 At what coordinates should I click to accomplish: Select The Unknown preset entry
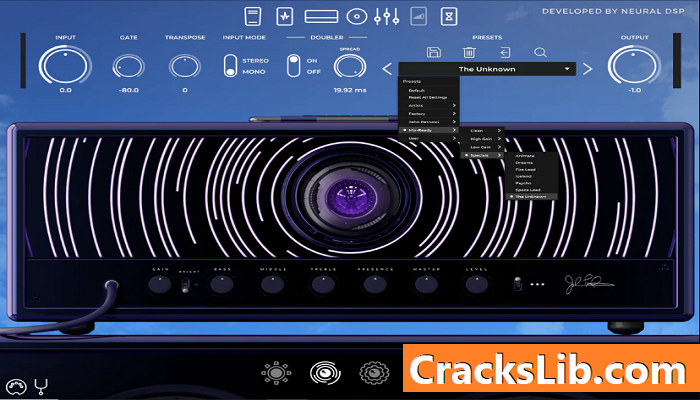click(532, 197)
